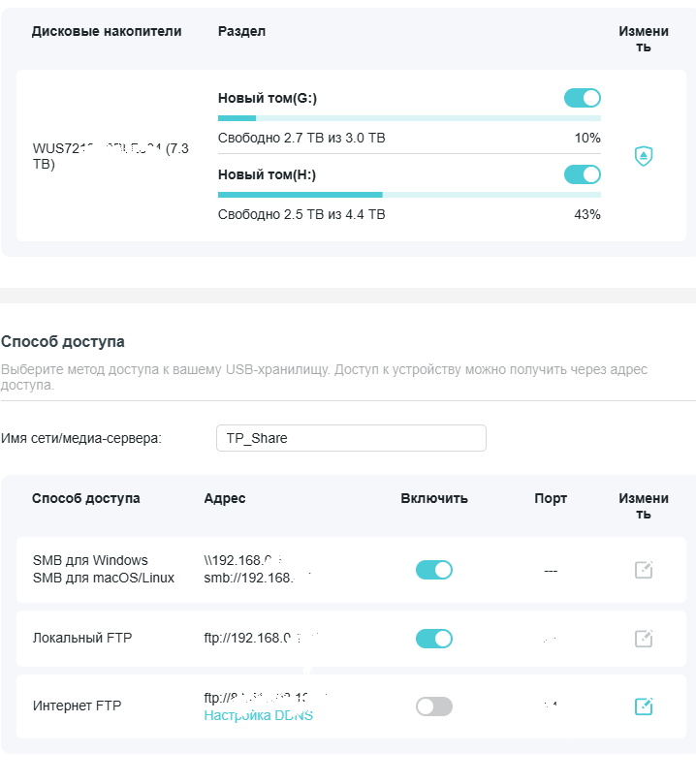
Task: Disable the SMB access toggle
Action: click(434, 570)
